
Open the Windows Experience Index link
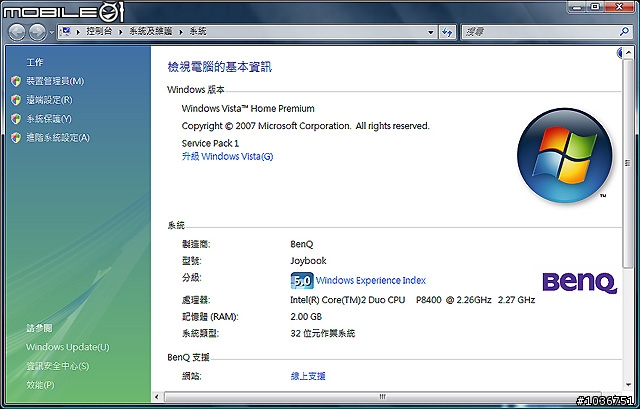pos(371,280)
